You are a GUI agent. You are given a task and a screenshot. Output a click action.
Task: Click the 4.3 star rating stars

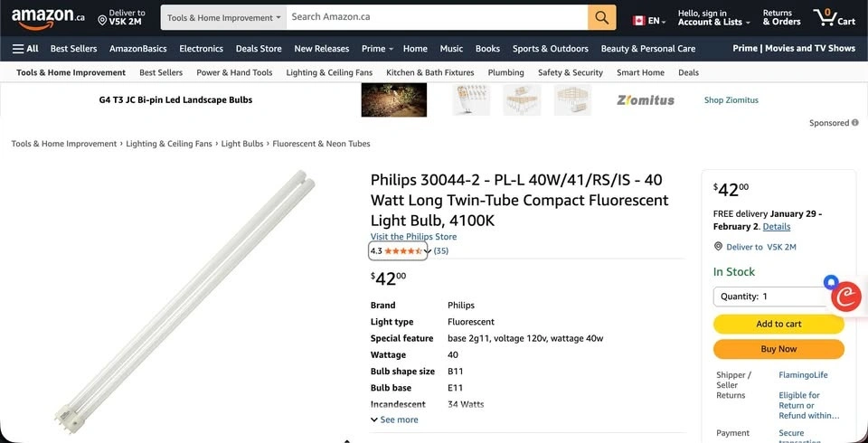click(x=403, y=250)
